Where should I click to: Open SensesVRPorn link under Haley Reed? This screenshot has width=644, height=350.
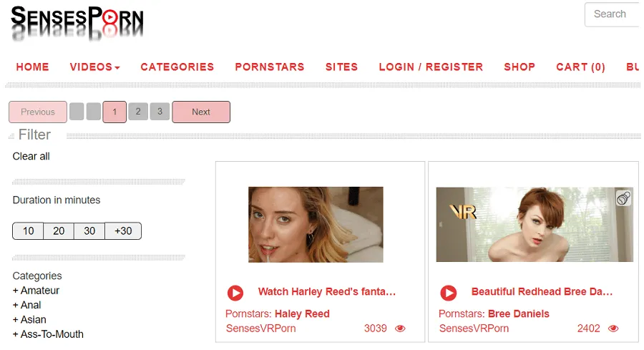click(x=260, y=329)
